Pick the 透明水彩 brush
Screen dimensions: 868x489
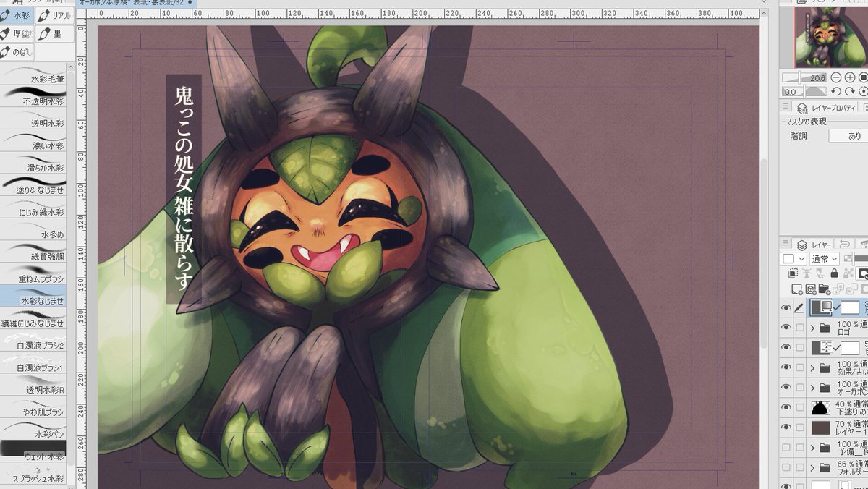[33, 119]
